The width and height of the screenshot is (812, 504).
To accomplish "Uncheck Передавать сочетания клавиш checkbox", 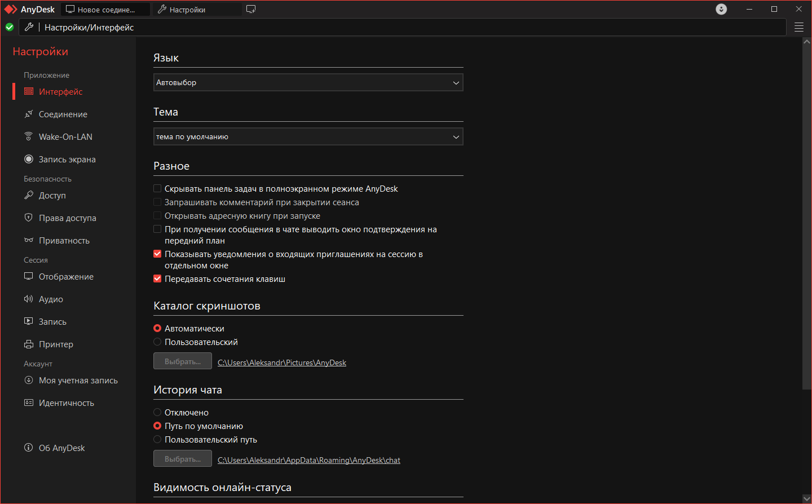I will (x=157, y=278).
